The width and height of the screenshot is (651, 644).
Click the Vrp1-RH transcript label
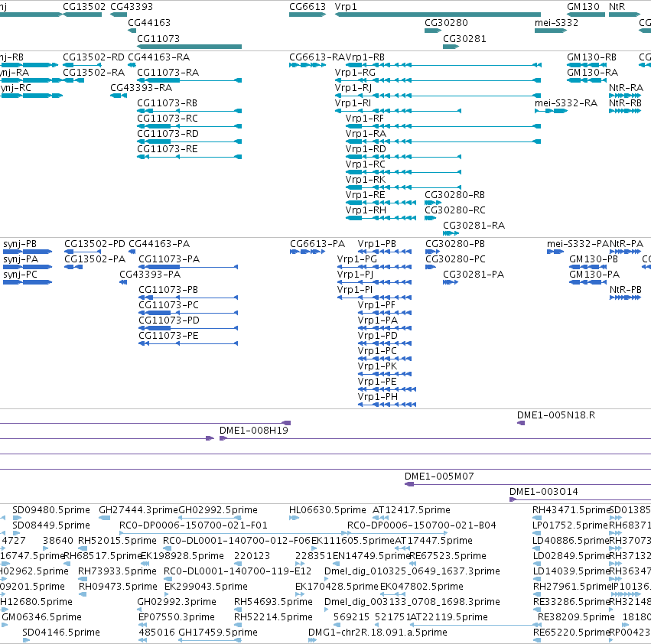(x=366, y=210)
